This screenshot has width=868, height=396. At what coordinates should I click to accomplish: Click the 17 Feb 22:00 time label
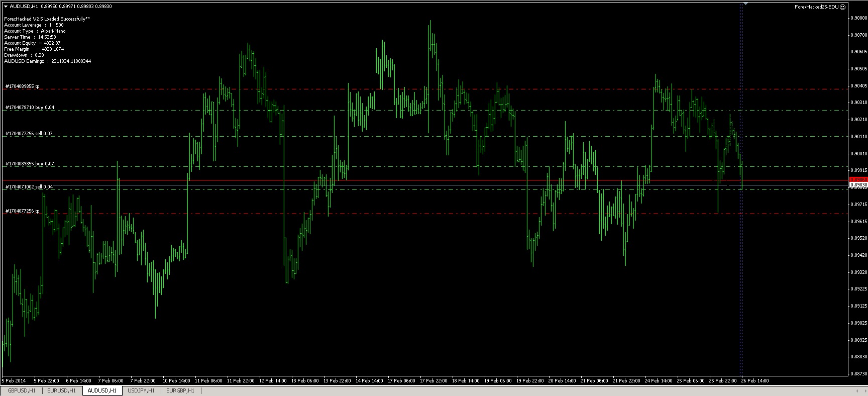(433, 381)
